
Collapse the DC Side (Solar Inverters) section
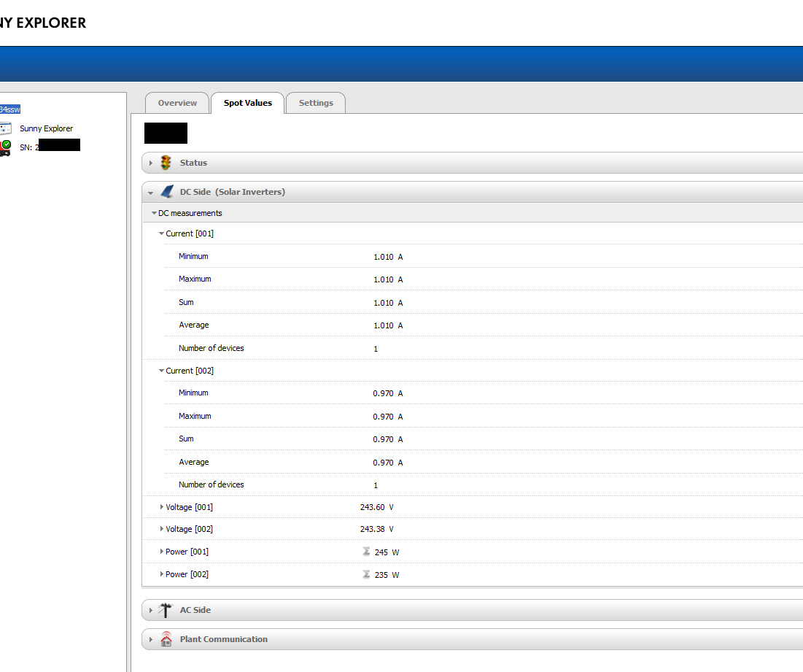[151, 193]
